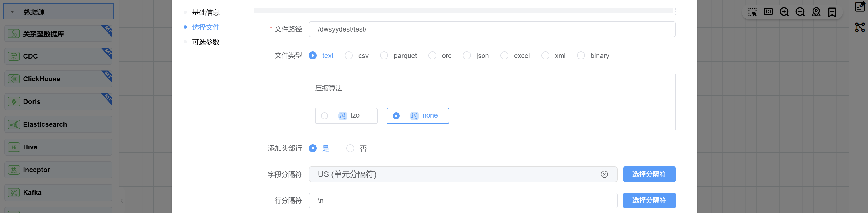Image resolution: width=868 pixels, height=213 pixels.
Task: Click the 数据源 panel title text
Action: coord(34,12)
